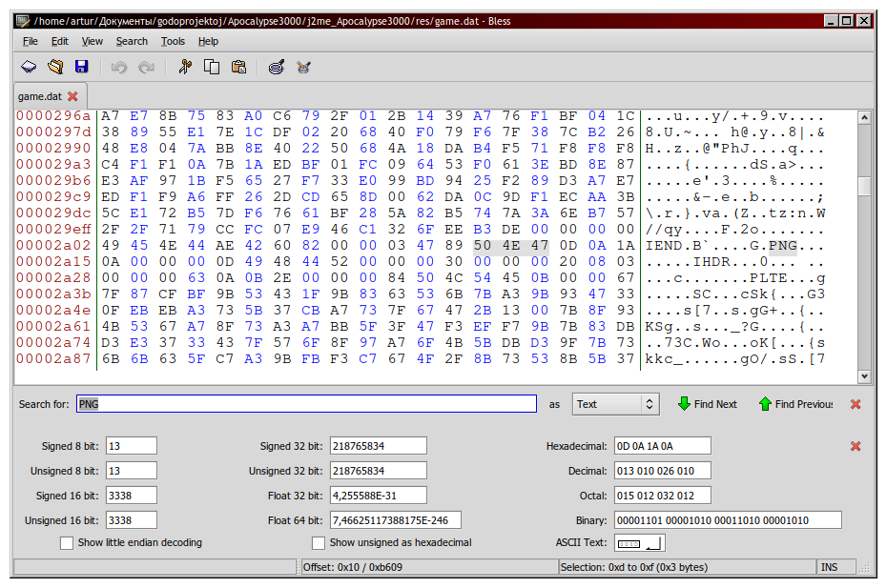The width and height of the screenshot is (887, 588).
Task: Click the Signed 8 bit value field
Action: click(132, 445)
